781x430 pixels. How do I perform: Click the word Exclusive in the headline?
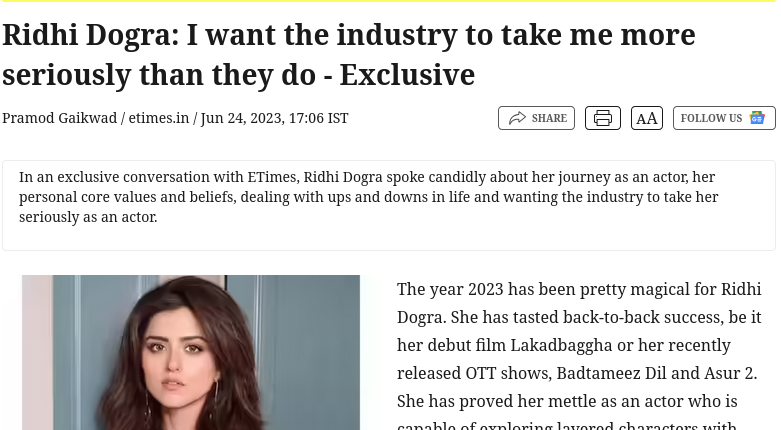[x=407, y=75]
